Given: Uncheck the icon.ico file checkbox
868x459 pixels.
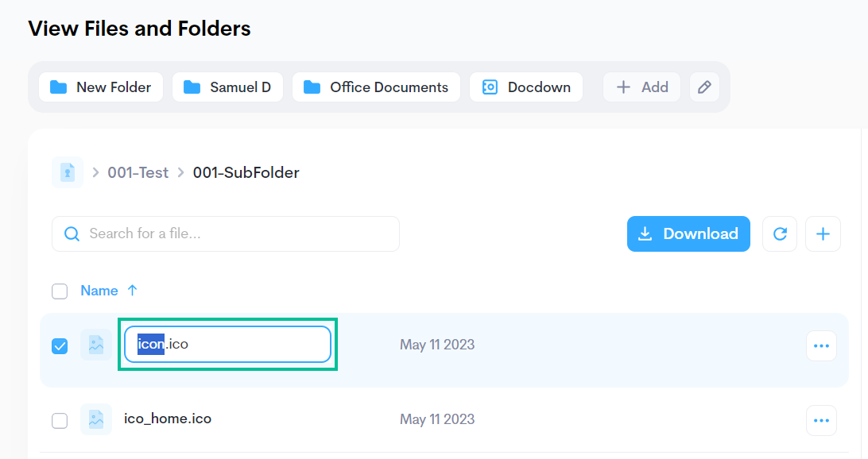Looking at the screenshot, I should pyautogui.click(x=60, y=346).
